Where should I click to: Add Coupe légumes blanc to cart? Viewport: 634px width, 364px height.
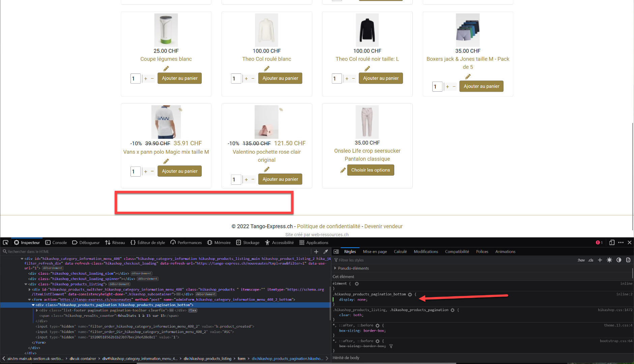tap(179, 78)
